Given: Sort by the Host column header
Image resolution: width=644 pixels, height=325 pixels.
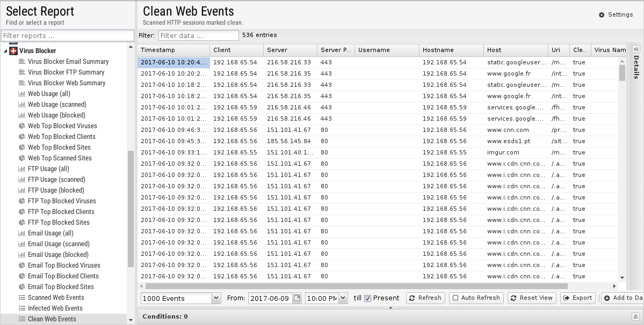Looking at the screenshot, I should point(516,50).
